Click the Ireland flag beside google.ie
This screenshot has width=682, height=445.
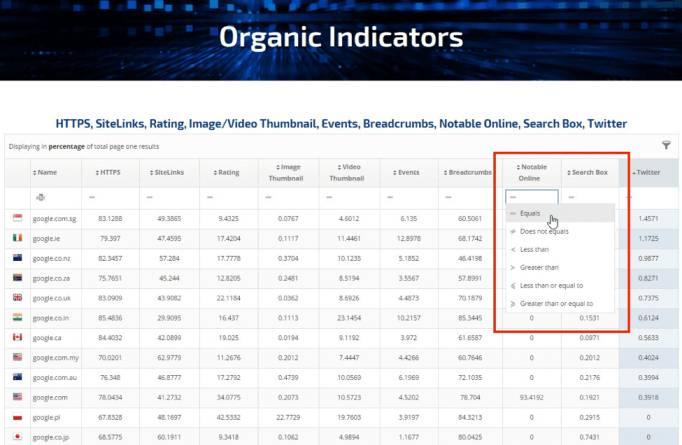click(x=17, y=238)
